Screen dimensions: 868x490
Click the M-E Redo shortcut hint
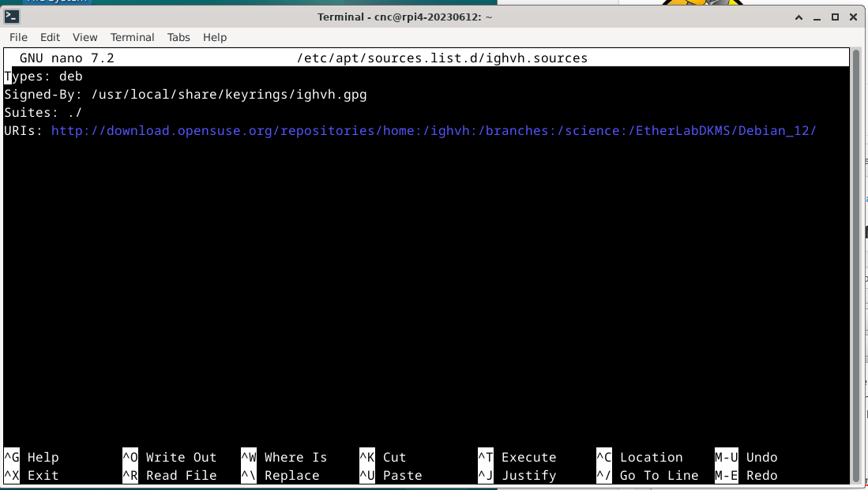[746, 476]
